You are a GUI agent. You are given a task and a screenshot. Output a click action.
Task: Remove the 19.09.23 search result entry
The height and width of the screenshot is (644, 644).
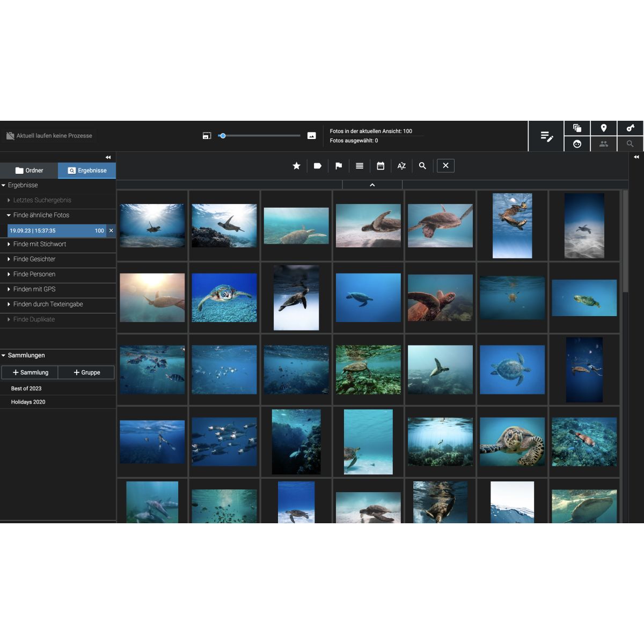(x=111, y=231)
